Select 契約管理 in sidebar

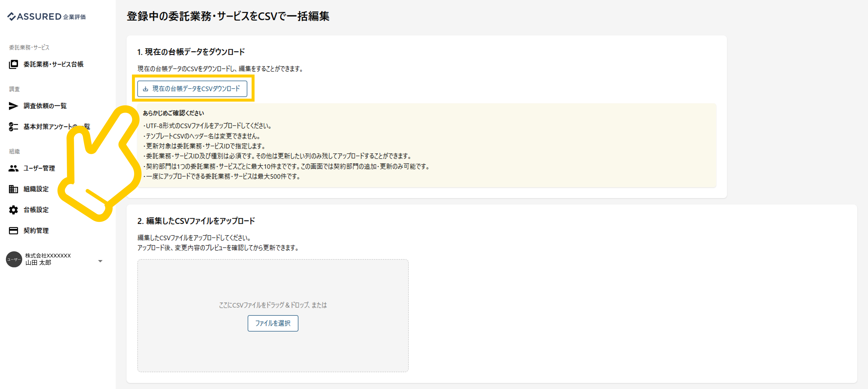pyautogui.click(x=36, y=231)
